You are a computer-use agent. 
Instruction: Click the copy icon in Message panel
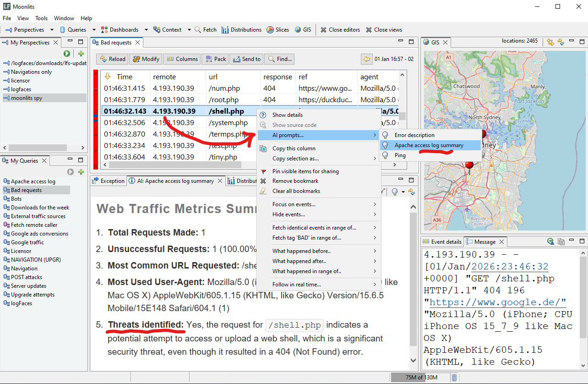561,241
